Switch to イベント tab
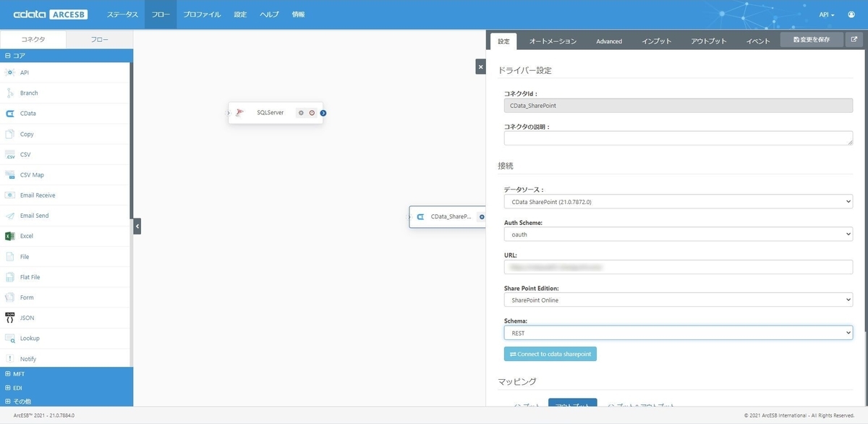 (x=758, y=41)
